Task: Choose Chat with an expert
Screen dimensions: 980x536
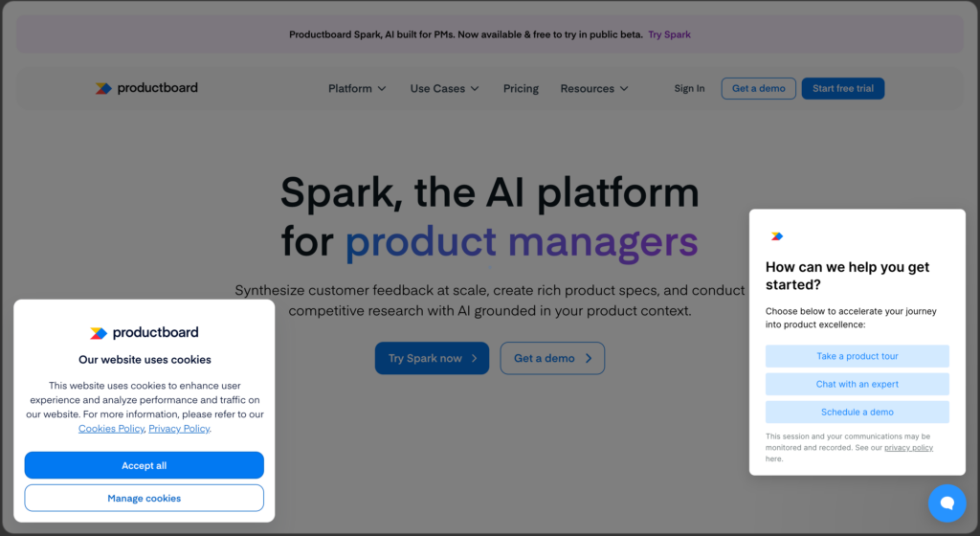Action: pos(857,384)
